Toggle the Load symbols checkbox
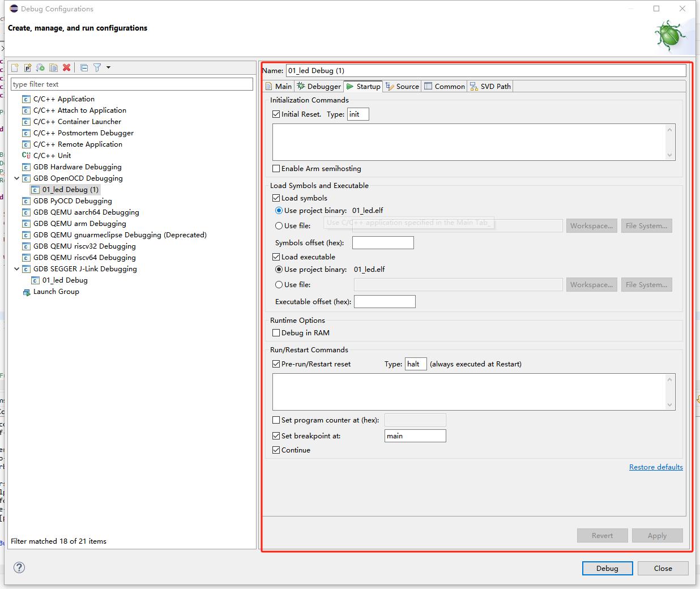This screenshot has height=589, width=700. click(276, 198)
